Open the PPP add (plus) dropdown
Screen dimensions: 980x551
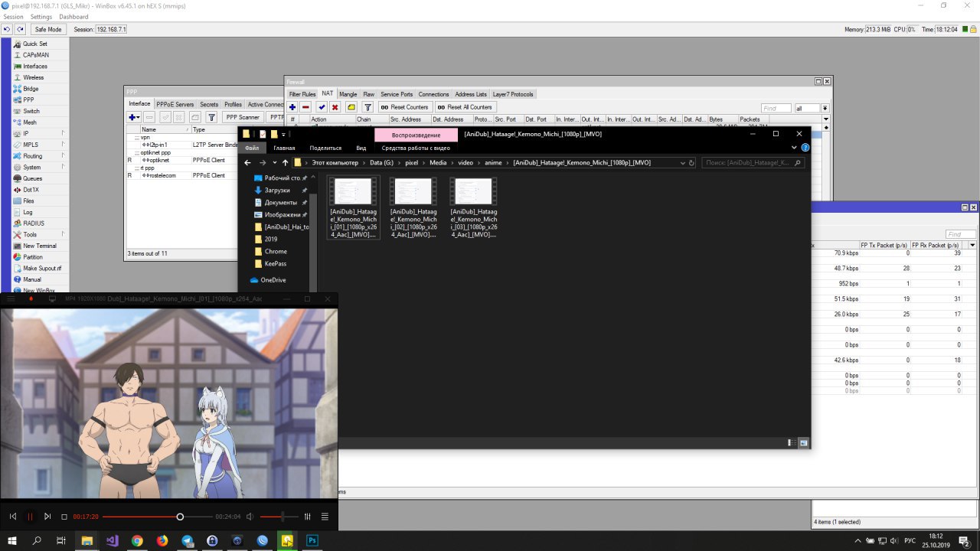coord(134,117)
